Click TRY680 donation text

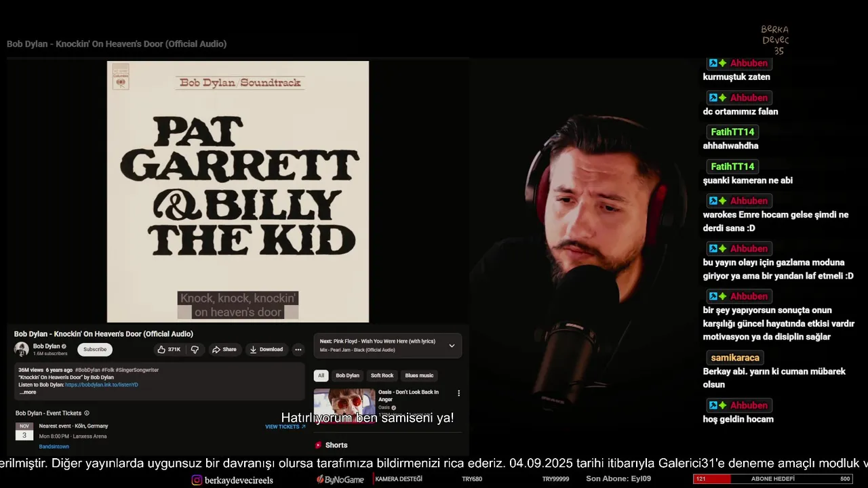[x=472, y=479]
